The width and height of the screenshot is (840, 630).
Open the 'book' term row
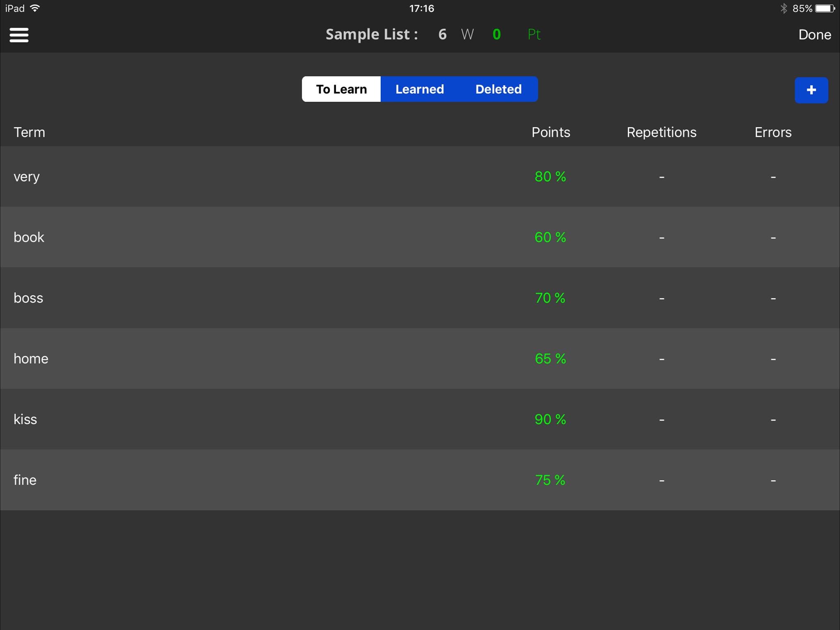coord(29,237)
